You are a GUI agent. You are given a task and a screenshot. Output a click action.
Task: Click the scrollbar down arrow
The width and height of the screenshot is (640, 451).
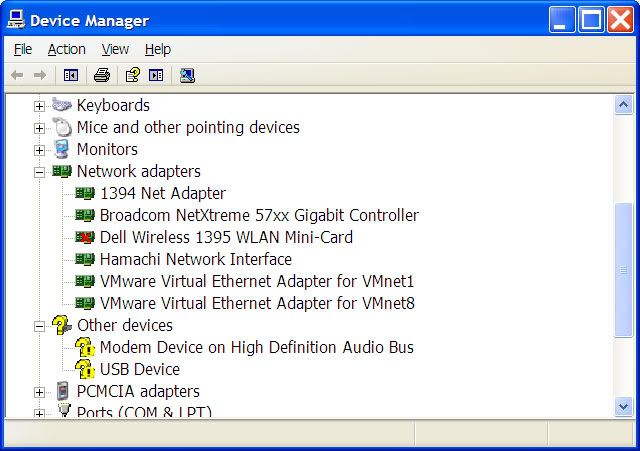[x=623, y=407]
